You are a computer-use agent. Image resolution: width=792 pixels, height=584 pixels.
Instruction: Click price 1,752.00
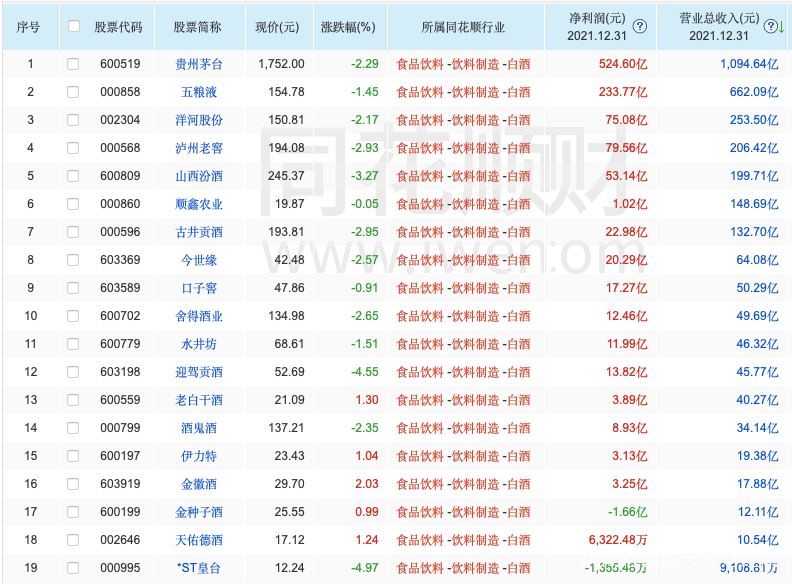281,64
